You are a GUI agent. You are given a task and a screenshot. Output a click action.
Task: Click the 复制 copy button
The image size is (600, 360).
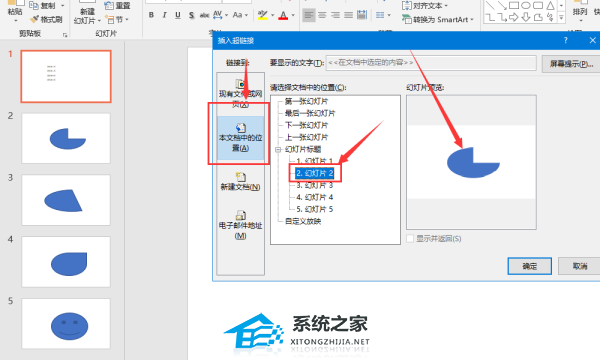coord(42,5)
